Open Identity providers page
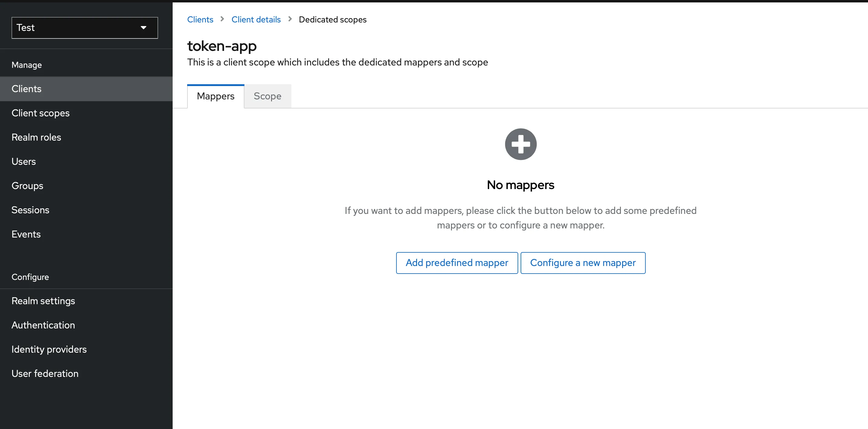Image resolution: width=868 pixels, height=429 pixels. (x=49, y=349)
